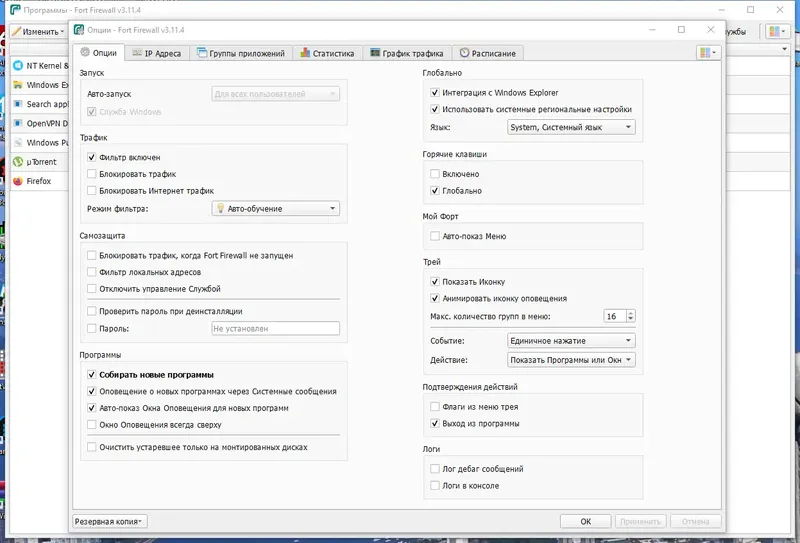Open Действие Показать Программы dropdown

(571, 360)
